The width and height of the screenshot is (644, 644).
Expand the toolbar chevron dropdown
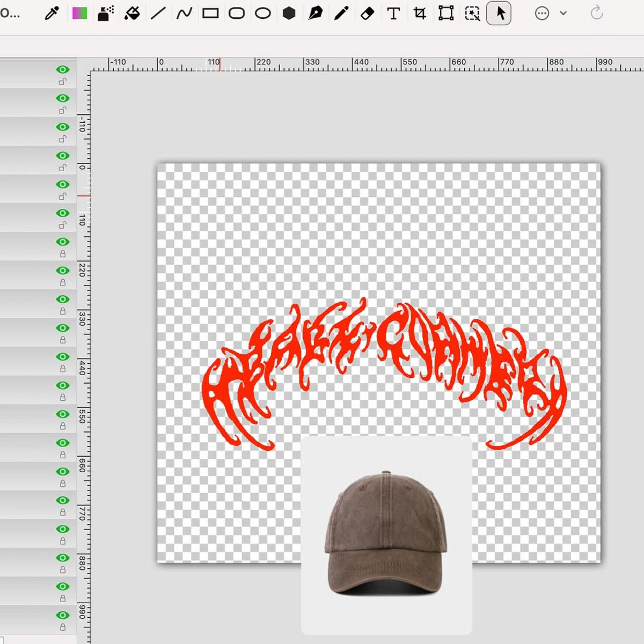coord(563,13)
